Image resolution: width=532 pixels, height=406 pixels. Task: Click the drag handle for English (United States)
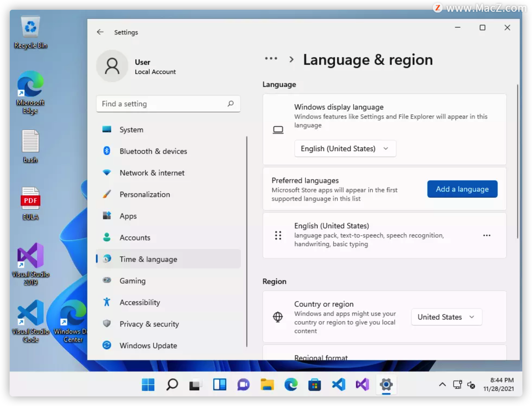pos(278,235)
